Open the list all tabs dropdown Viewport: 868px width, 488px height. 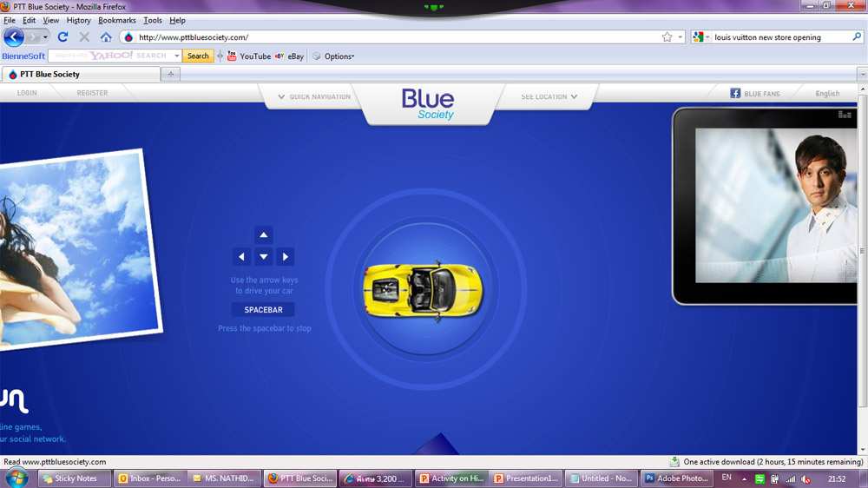click(863, 74)
